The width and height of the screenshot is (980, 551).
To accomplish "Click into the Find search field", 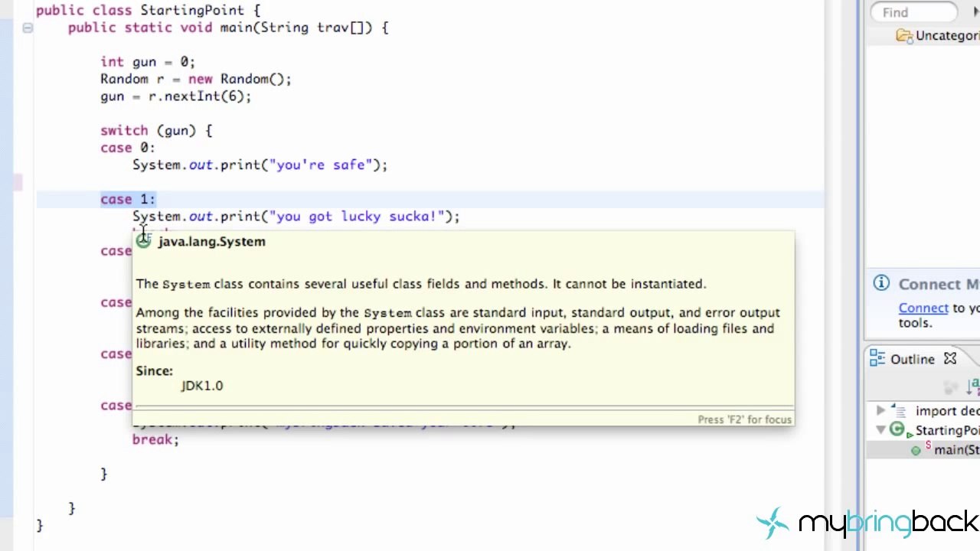I will (915, 12).
